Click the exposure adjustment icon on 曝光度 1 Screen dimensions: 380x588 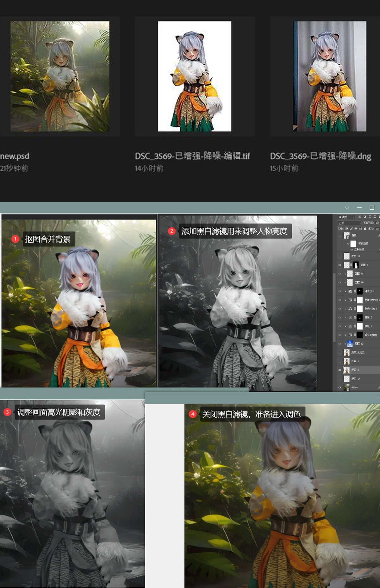(350, 291)
